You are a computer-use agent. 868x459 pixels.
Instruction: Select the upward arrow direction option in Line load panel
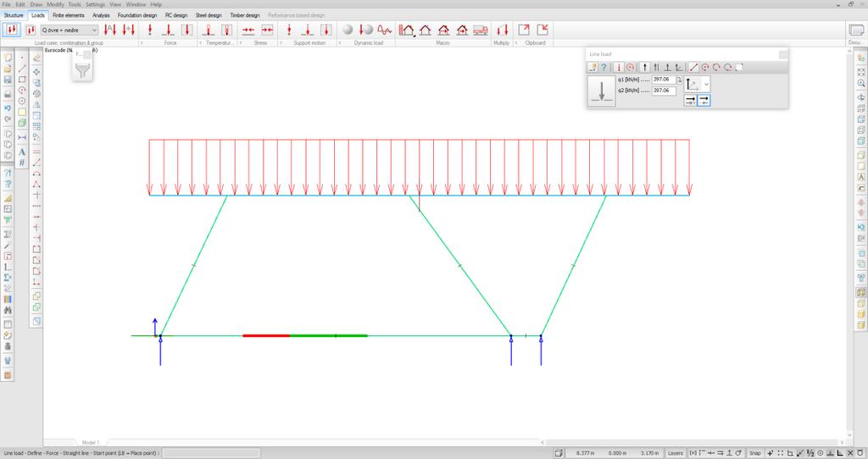click(644, 68)
